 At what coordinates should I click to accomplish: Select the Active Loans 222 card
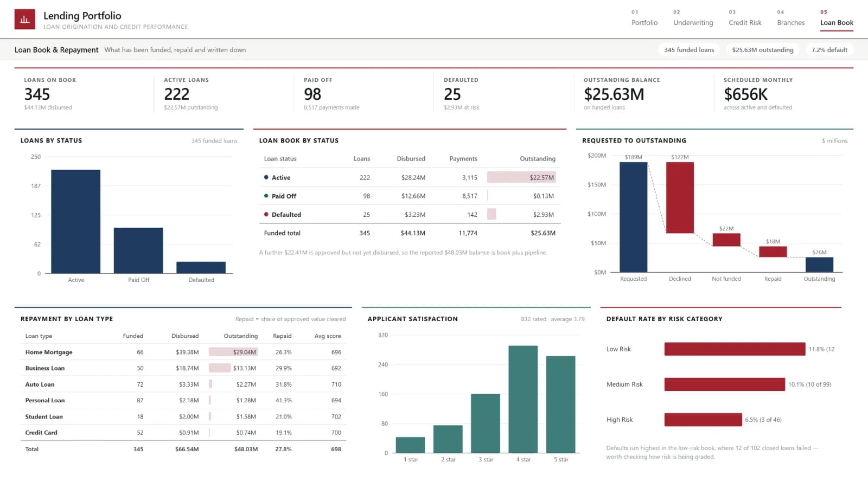(224, 94)
